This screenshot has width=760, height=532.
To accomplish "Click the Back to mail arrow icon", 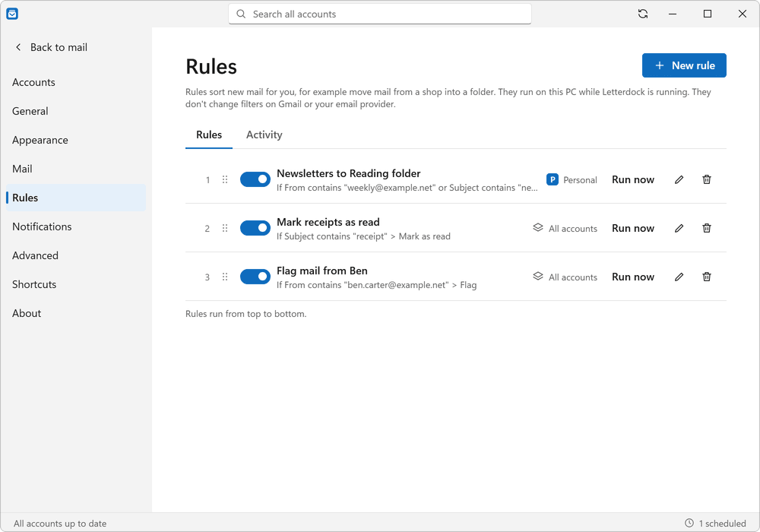I will point(18,47).
